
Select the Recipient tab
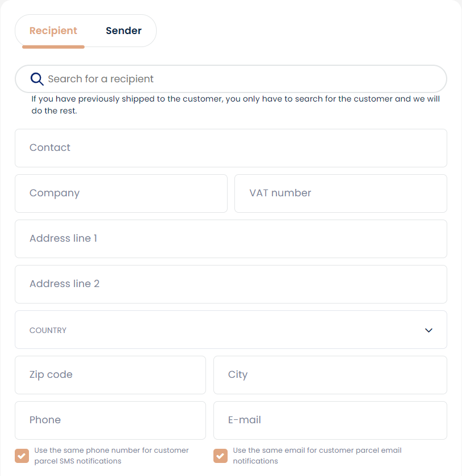53,31
